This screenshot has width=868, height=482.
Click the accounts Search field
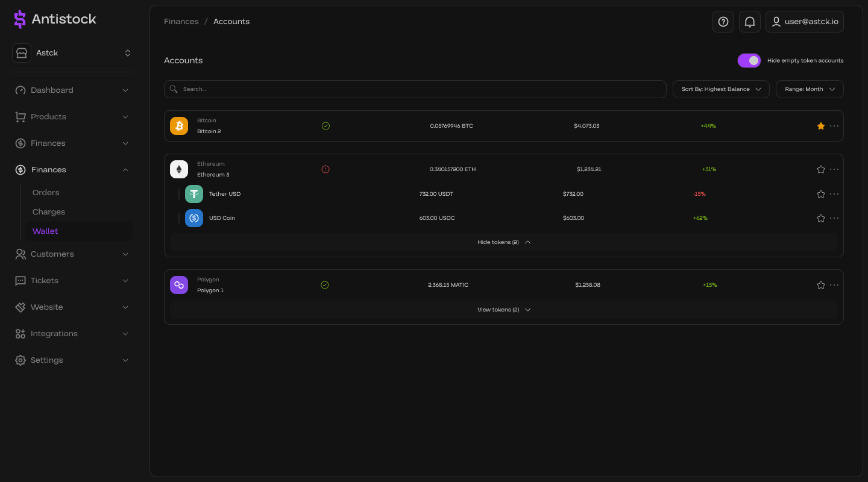[x=415, y=89]
